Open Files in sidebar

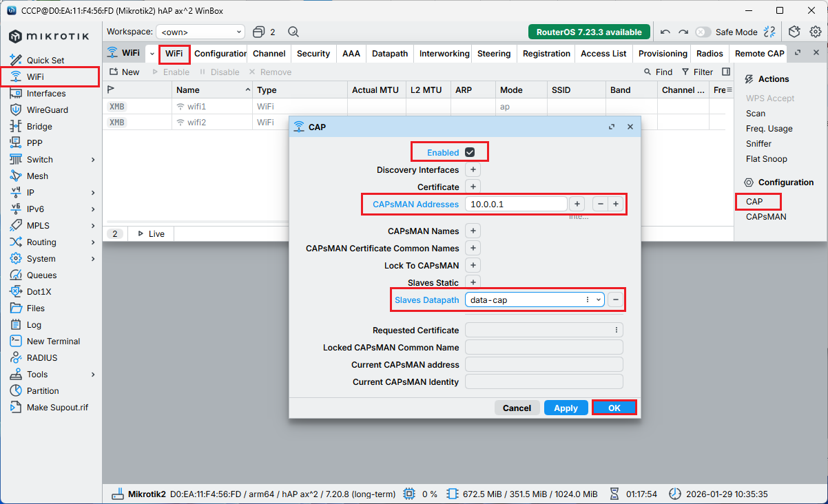point(36,308)
